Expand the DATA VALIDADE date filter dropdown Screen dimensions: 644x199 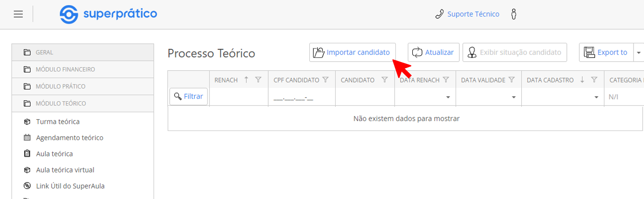[514, 97]
